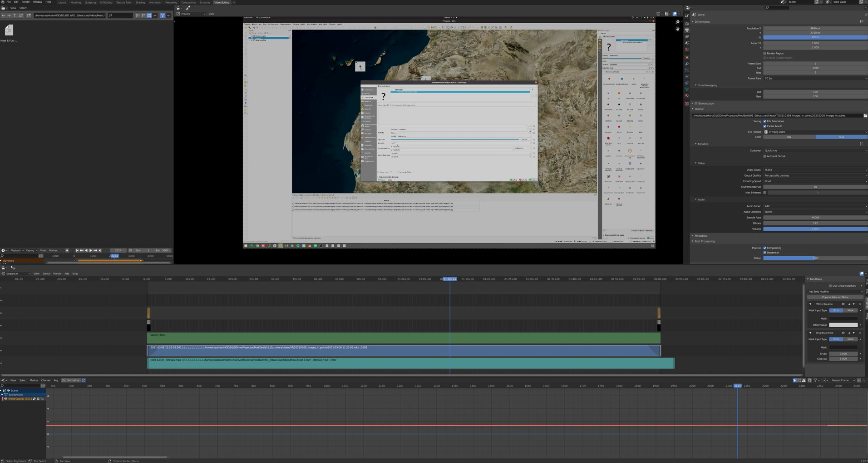868x463 pixels.
Task: Go back in the file browser
Action: coord(4,15)
